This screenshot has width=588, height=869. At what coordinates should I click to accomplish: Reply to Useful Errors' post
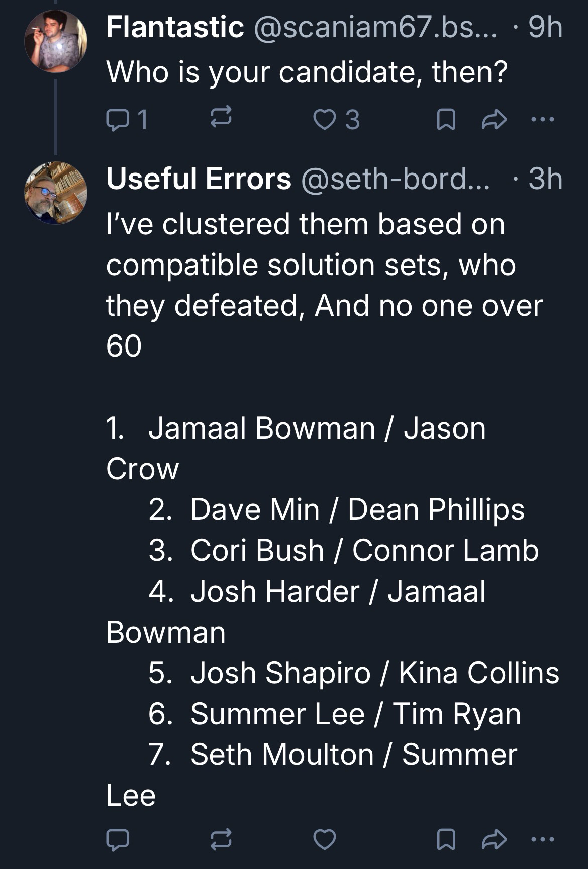pos(118,839)
